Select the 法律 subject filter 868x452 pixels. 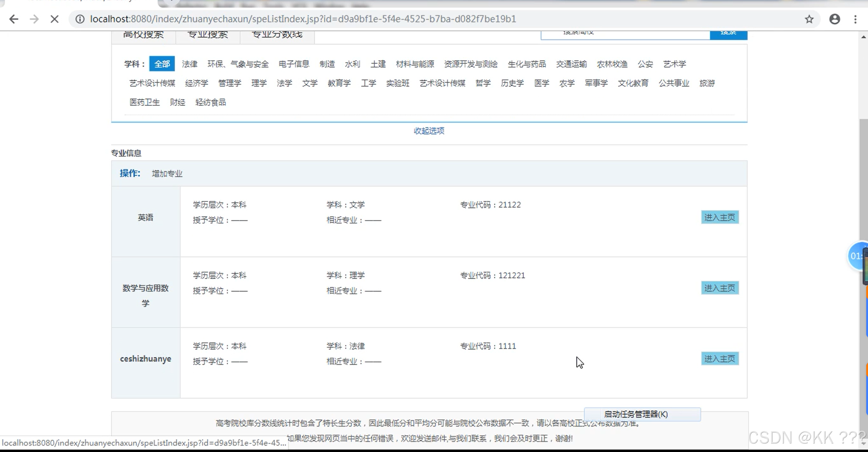pos(190,64)
